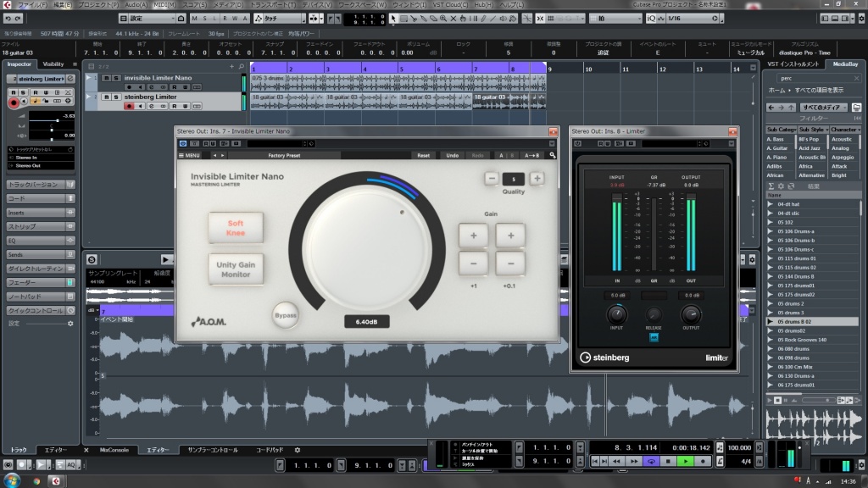
Task: Click Reset in Invisible Limiter Nano
Action: 424,156
